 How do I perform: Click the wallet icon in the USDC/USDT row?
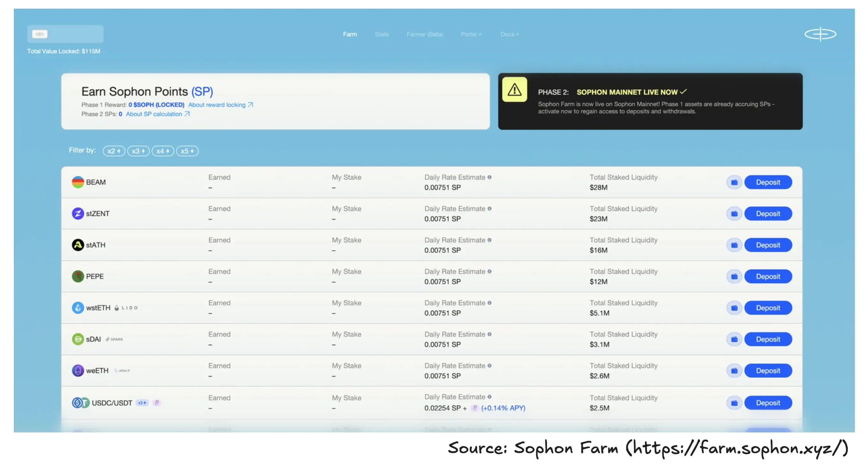click(x=734, y=403)
